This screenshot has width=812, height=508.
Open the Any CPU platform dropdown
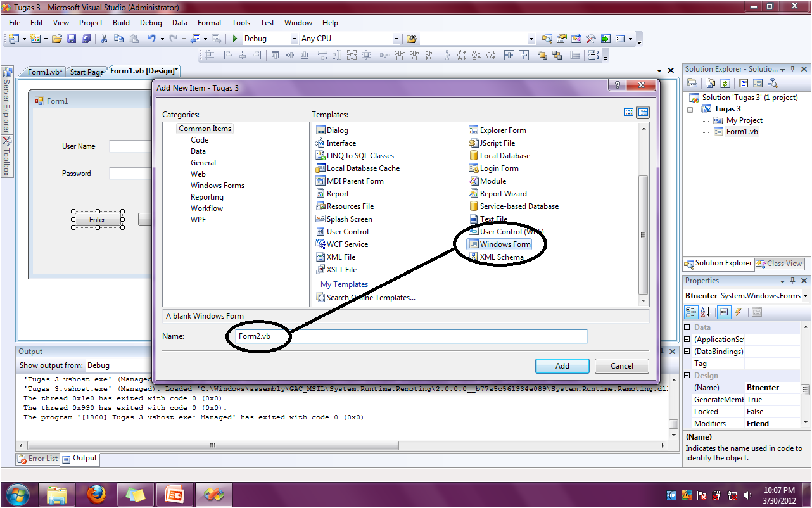click(x=396, y=39)
